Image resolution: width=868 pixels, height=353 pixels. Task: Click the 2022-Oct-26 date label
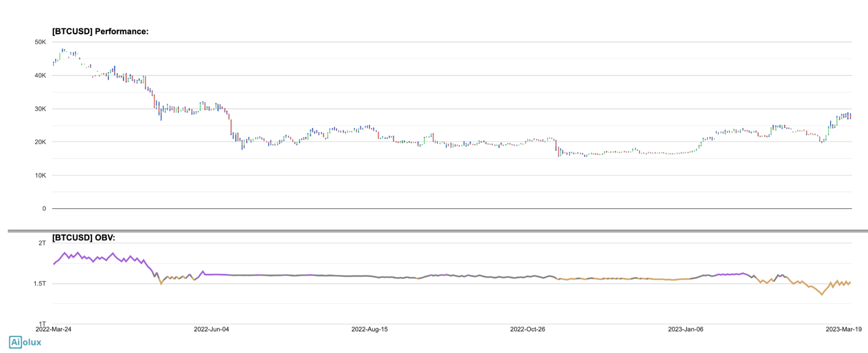coord(528,329)
